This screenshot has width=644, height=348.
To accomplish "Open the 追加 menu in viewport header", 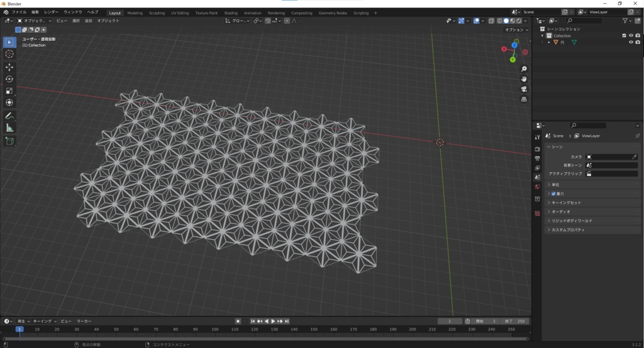I will coord(88,21).
